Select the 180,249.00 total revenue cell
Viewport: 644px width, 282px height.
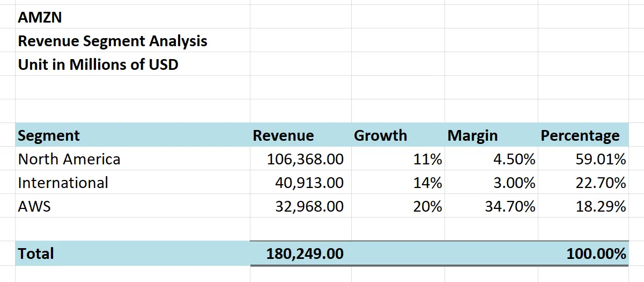(300, 253)
